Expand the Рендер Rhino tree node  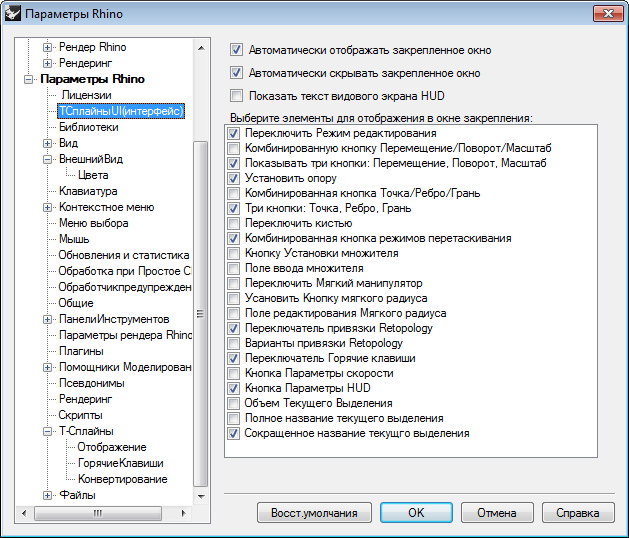click(x=47, y=47)
